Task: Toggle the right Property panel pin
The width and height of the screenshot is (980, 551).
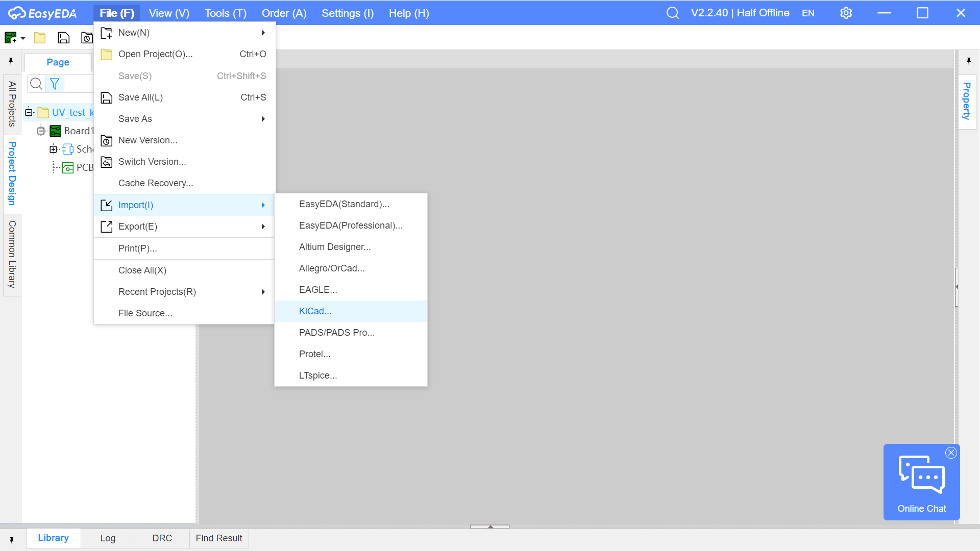Action: coord(968,61)
